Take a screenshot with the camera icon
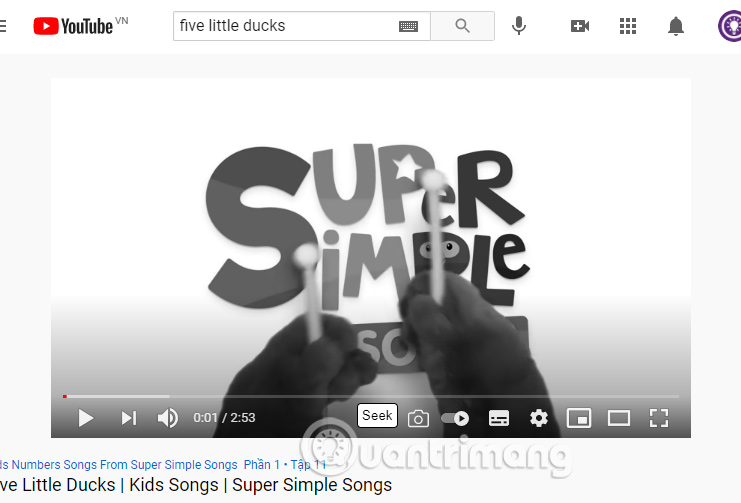Image resolution: width=741 pixels, height=503 pixels. click(418, 419)
